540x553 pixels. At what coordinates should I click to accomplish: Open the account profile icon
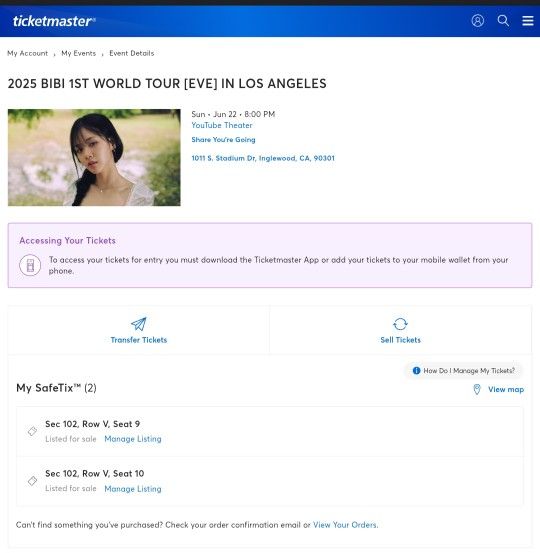478,21
